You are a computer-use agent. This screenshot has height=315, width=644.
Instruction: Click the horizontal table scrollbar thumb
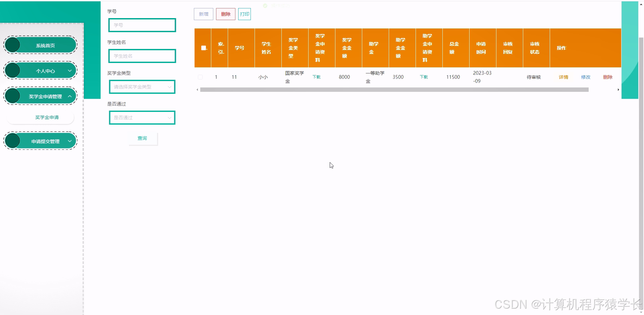tap(394, 90)
